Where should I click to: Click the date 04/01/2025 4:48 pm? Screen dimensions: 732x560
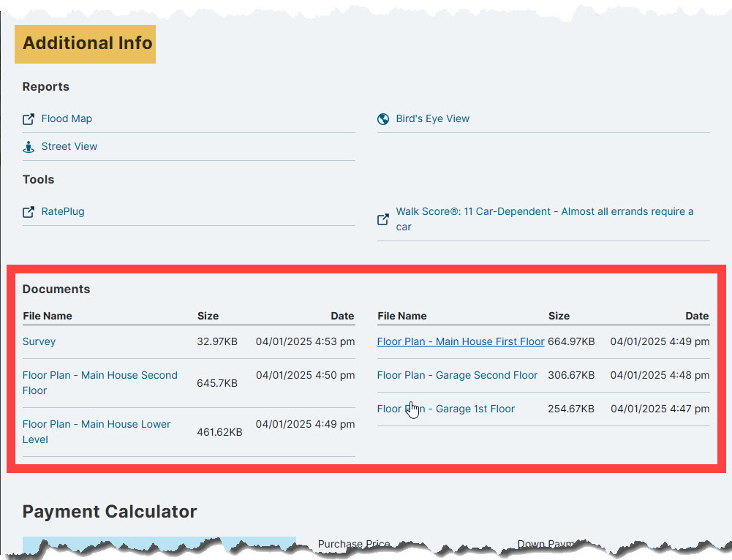(660, 375)
